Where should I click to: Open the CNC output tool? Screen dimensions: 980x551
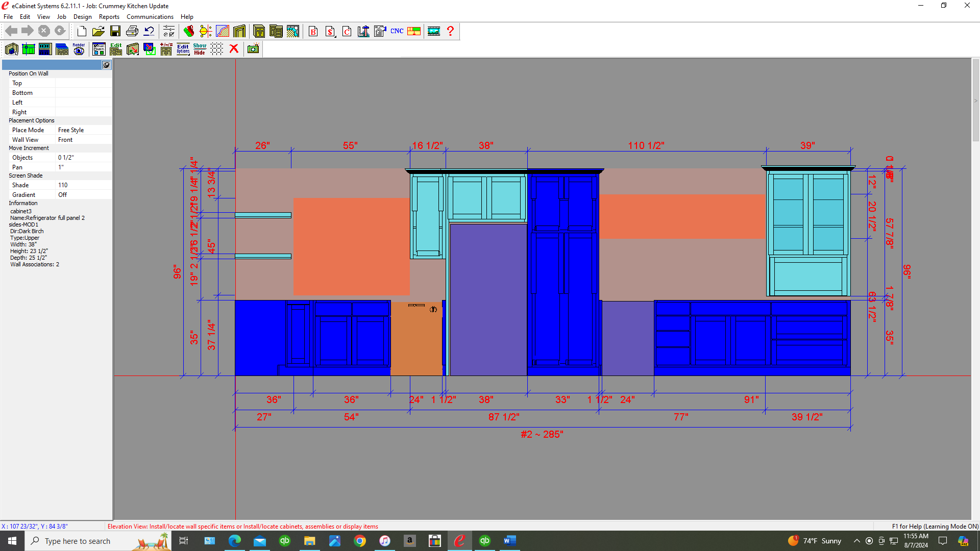(x=397, y=31)
